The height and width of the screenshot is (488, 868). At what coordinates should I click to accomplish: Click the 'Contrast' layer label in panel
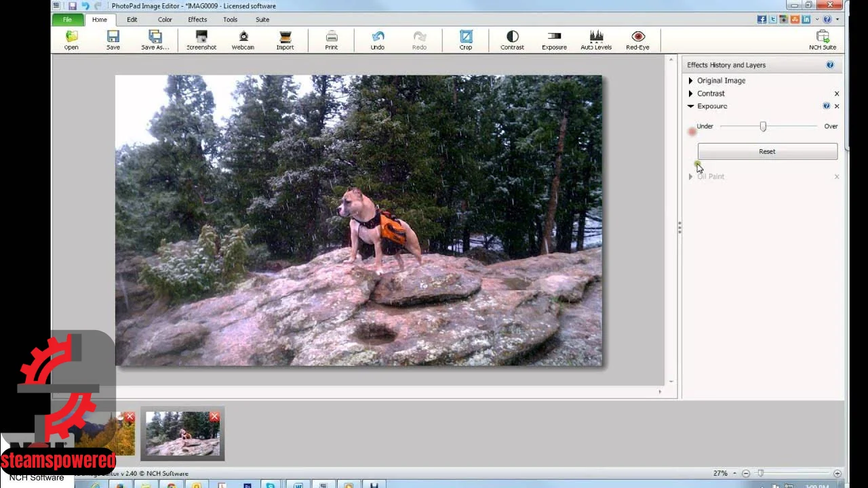pyautogui.click(x=711, y=94)
